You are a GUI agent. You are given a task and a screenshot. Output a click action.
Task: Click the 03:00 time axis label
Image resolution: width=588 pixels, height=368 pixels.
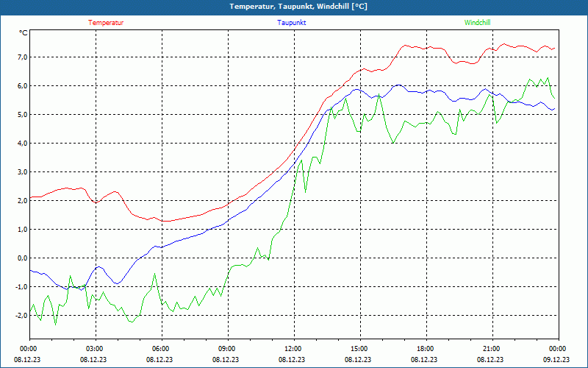point(96,348)
